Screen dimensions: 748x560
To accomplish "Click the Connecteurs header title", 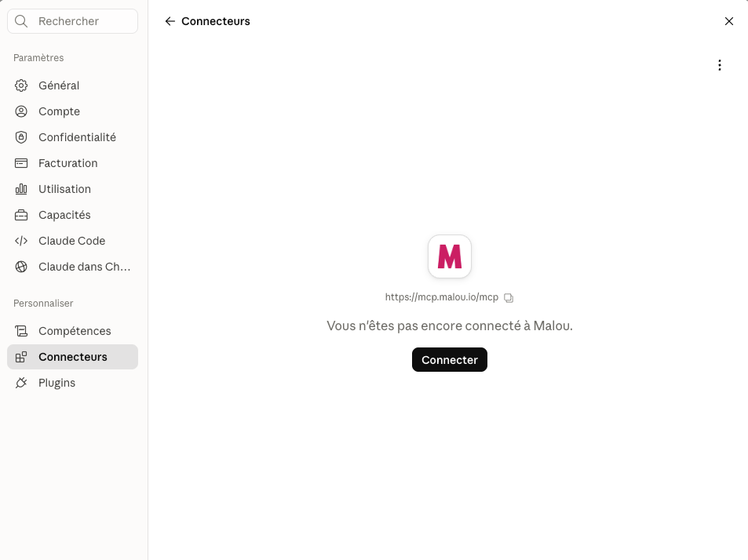I will click(x=216, y=21).
